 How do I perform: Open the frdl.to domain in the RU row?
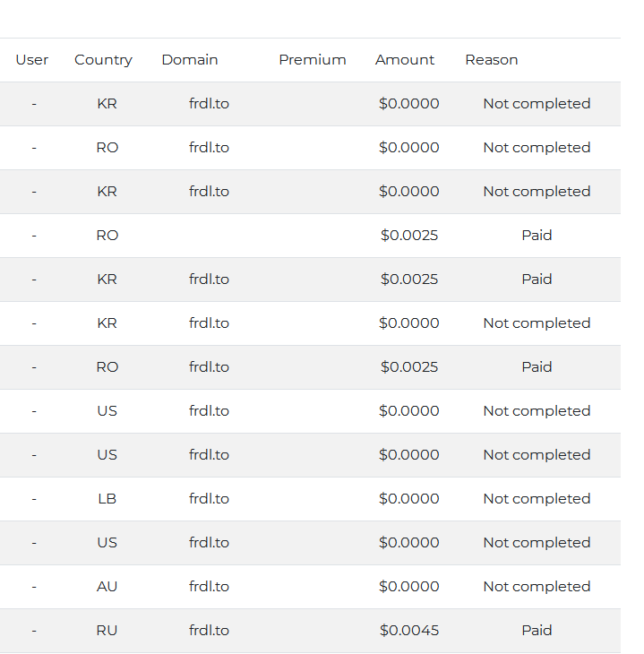click(209, 631)
